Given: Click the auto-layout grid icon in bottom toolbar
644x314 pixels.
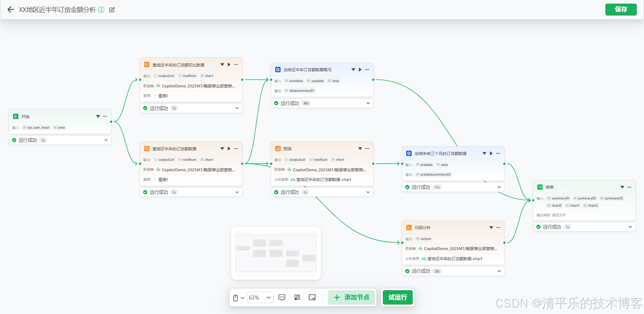Looking at the screenshot, I should pyautogui.click(x=297, y=297).
